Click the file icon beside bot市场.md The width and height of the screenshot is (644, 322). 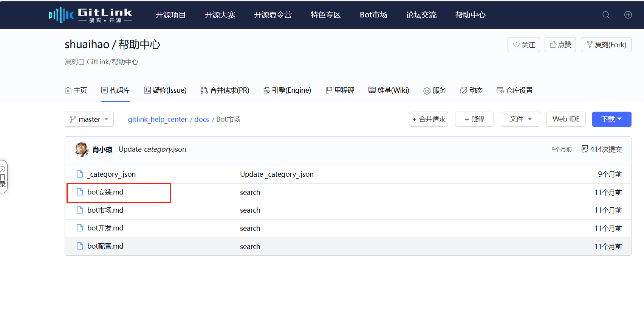coord(80,210)
